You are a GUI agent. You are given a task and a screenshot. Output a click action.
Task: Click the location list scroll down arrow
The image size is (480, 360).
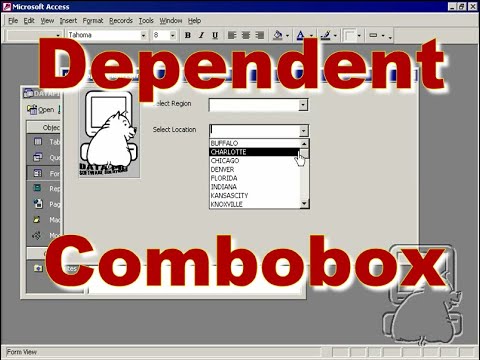[304, 203]
